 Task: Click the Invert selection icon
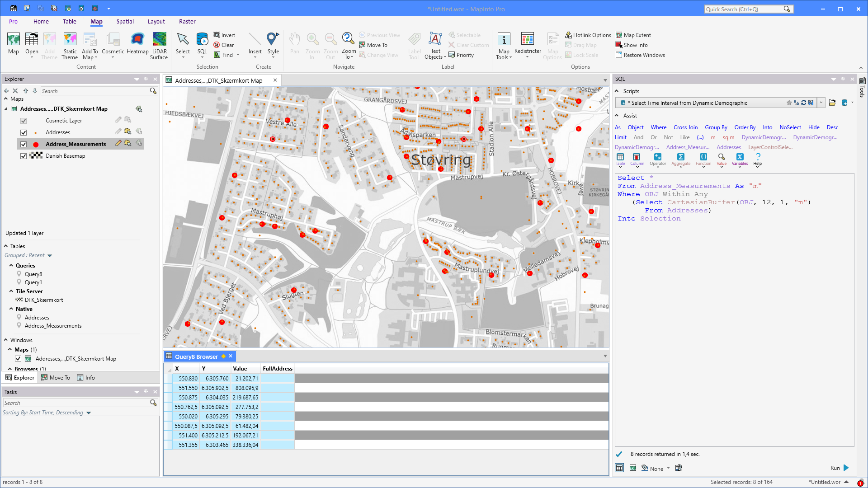[217, 35]
